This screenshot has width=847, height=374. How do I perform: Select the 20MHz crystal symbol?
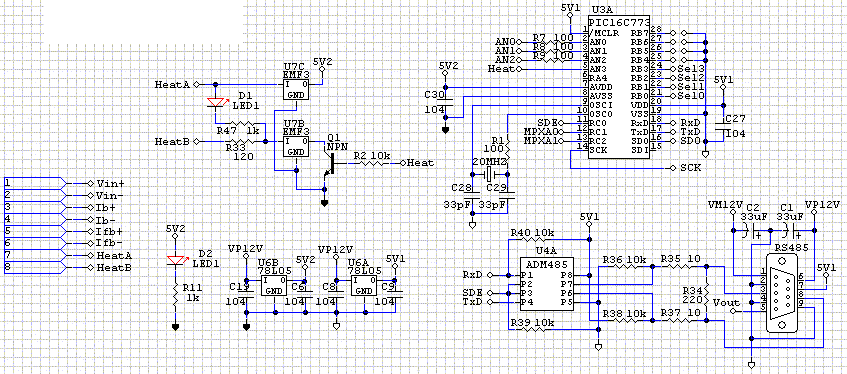point(490,174)
